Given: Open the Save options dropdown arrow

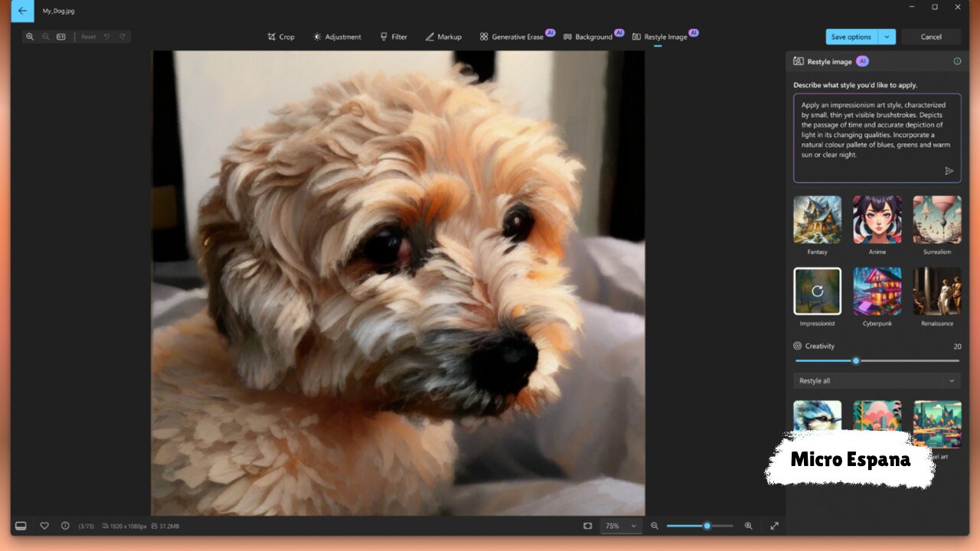Looking at the screenshot, I should pyautogui.click(x=887, y=37).
